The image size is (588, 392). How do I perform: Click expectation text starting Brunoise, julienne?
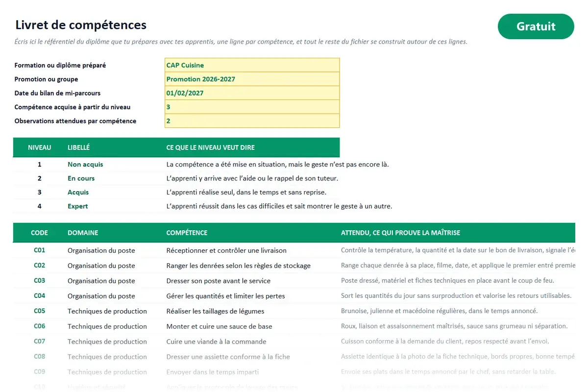coord(439,311)
